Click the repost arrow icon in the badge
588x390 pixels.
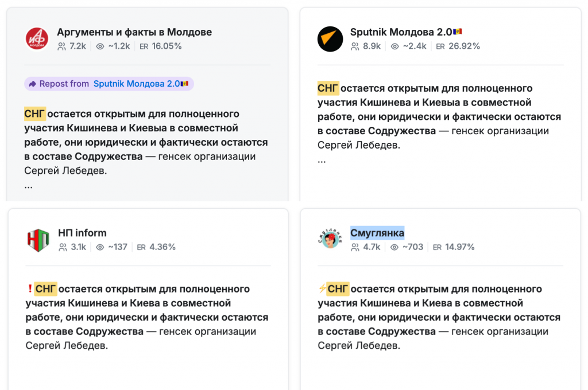click(32, 84)
